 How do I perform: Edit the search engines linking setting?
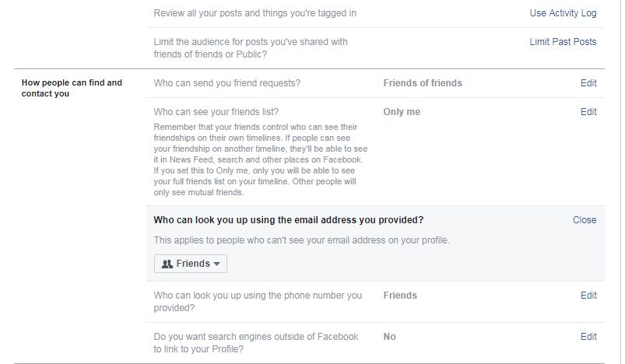(x=588, y=337)
